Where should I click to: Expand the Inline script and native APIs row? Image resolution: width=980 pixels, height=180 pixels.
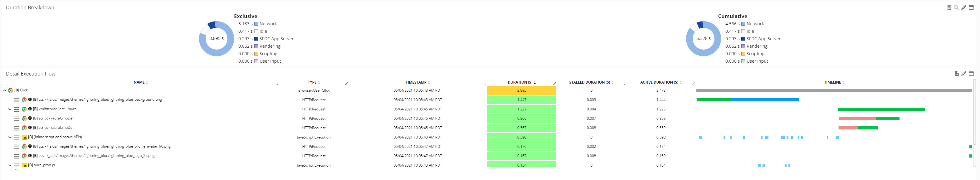pos(9,137)
